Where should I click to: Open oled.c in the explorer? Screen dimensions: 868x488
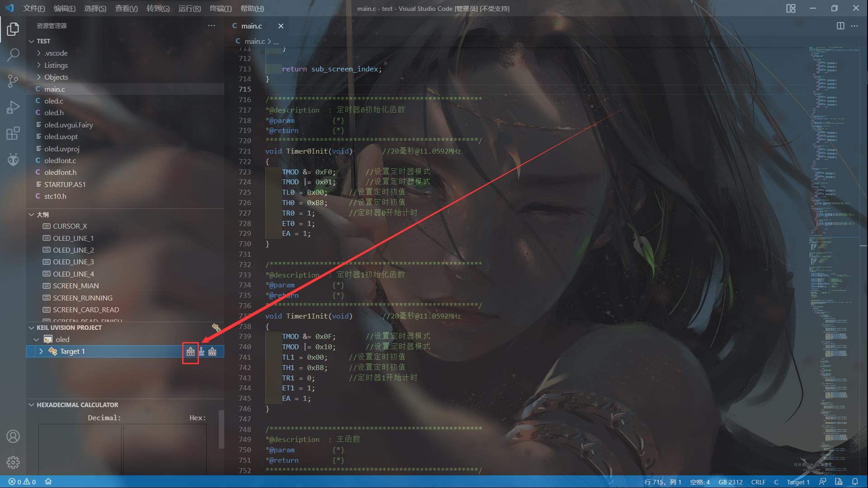coord(54,101)
